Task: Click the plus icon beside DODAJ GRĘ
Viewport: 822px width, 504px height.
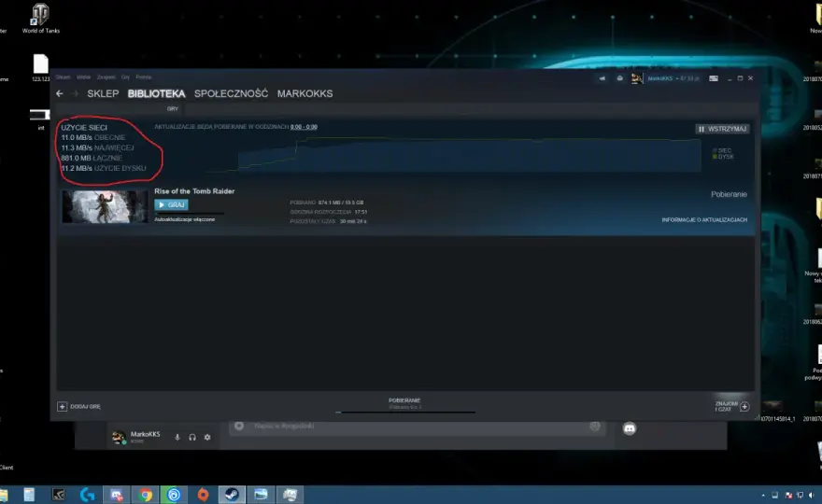Action: pos(62,407)
